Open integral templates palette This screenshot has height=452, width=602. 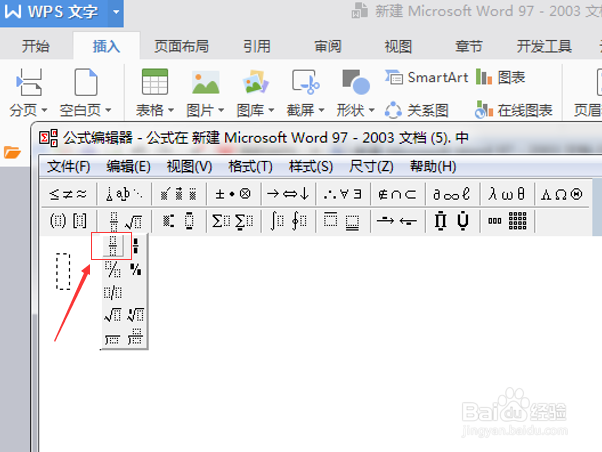(x=288, y=221)
